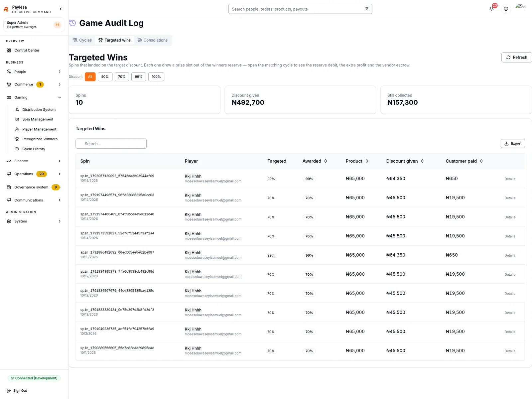
Task: Click the monitor display icon in header
Action: 506,9
